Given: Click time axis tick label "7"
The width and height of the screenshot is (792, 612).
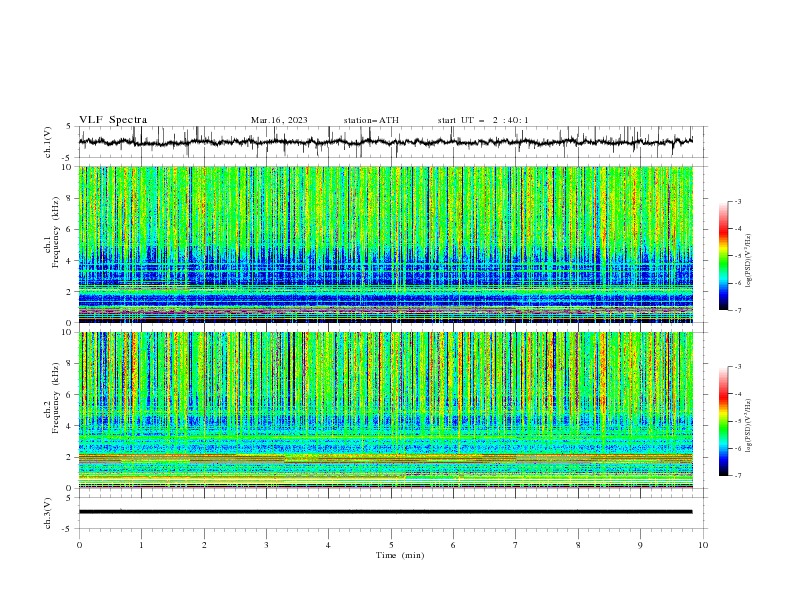Looking at the screenshot, I should click(516, 545).
